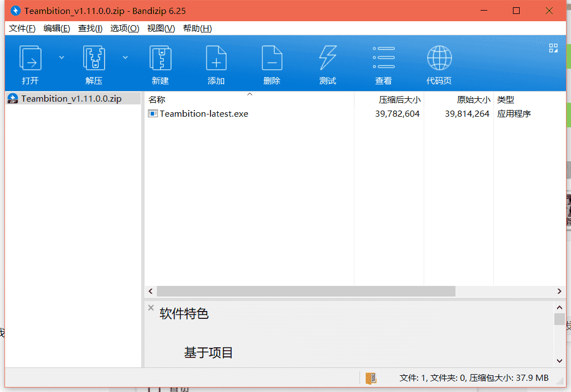The height and width of the screenshot is (392, 571).
Task: Open the 选项(O) menu
Action: pyautogui.click(x=125, y=28)
